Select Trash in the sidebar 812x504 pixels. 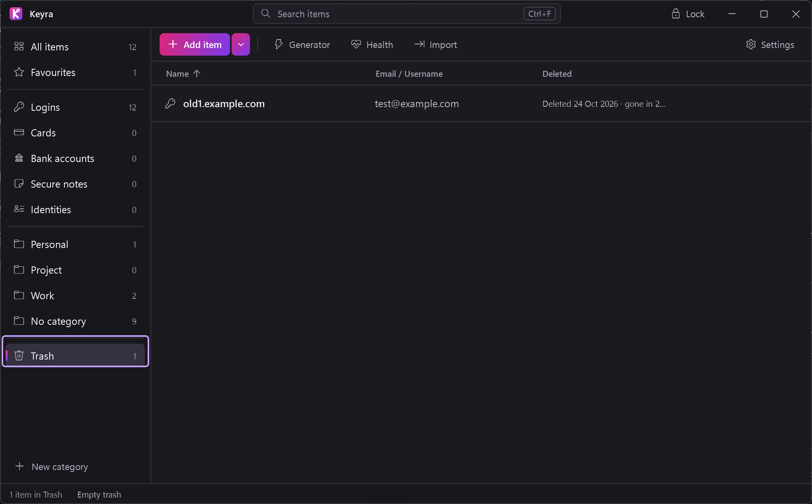75,356
